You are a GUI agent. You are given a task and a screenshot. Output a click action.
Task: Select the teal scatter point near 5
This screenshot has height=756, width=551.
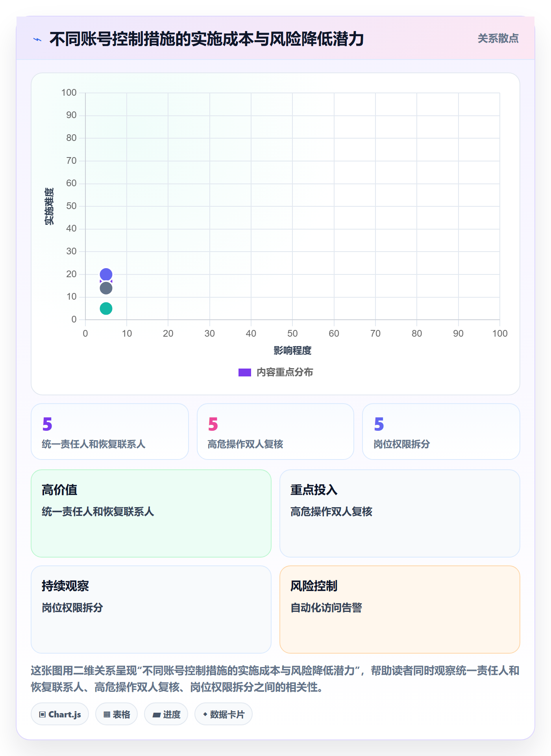(x=106, y=308)
